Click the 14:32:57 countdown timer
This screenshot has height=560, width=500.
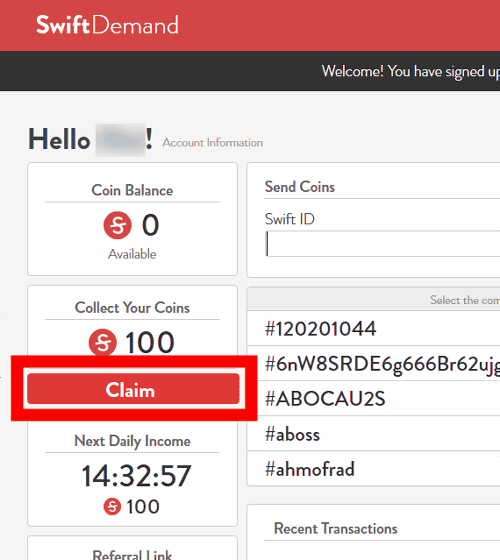tap(136, 476)
